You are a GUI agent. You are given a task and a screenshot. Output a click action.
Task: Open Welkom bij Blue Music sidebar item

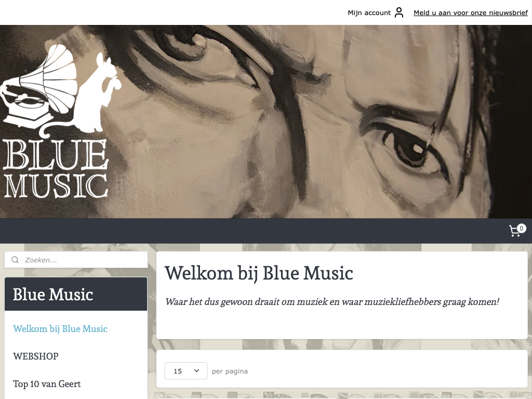tap(60, 329)
